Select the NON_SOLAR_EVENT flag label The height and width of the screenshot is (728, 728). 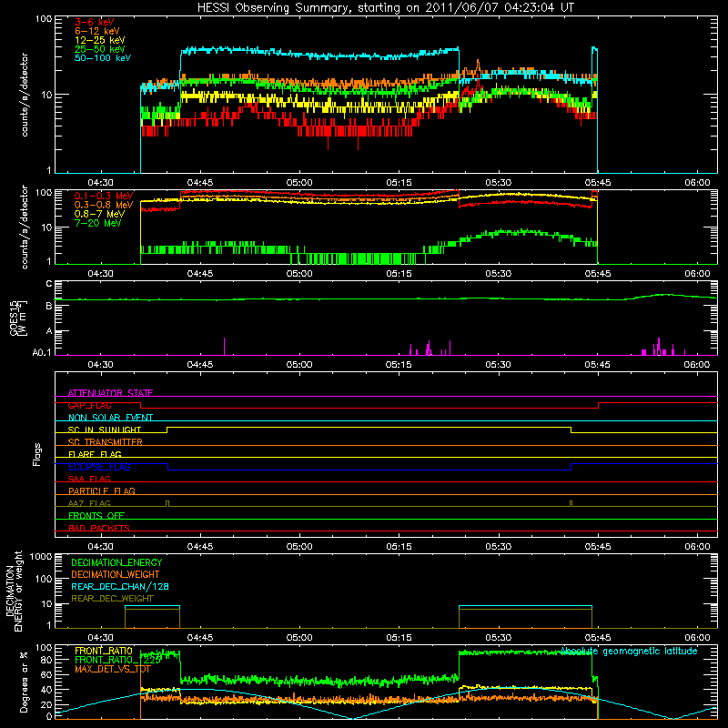(x=110, y=418)
